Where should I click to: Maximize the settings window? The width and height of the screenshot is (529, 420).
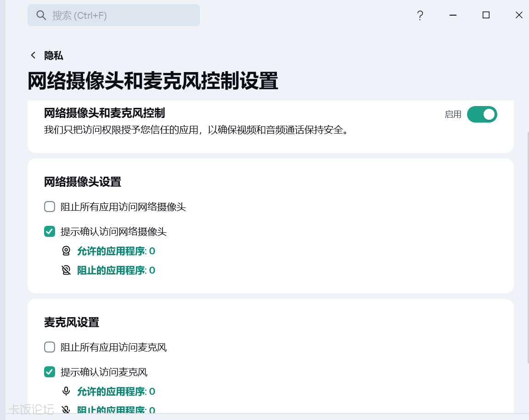click(486, 15)
